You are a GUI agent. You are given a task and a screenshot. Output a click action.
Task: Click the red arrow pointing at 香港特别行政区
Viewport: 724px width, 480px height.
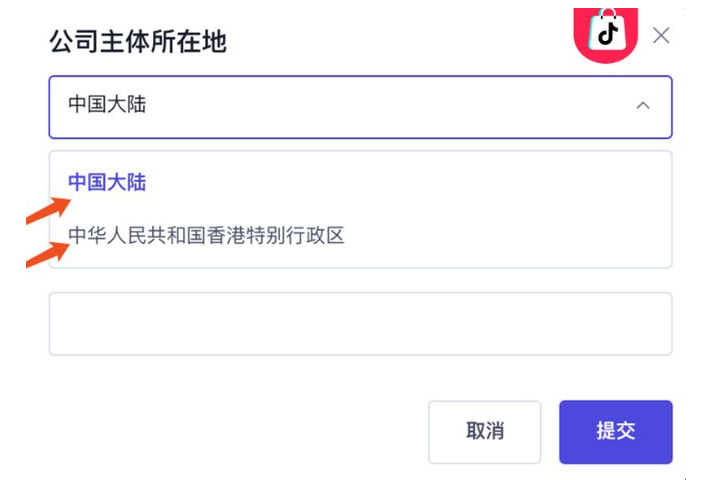47,254
